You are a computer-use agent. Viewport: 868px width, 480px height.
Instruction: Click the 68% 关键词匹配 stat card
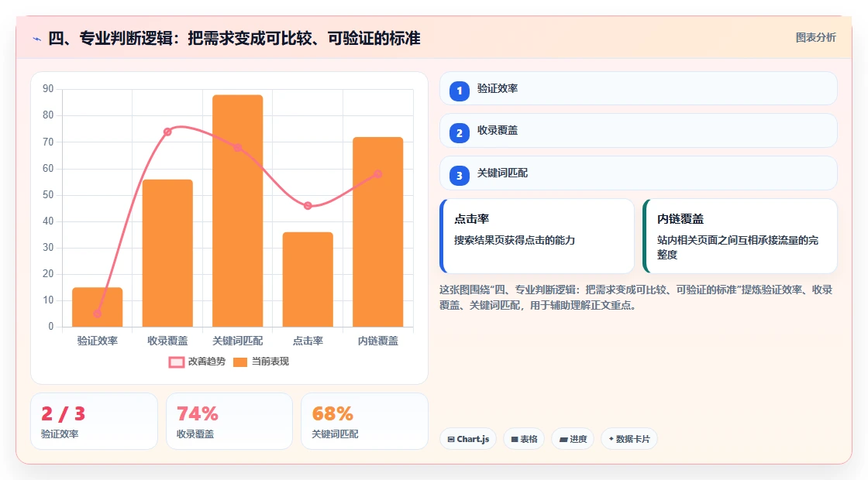pos(364,421)
